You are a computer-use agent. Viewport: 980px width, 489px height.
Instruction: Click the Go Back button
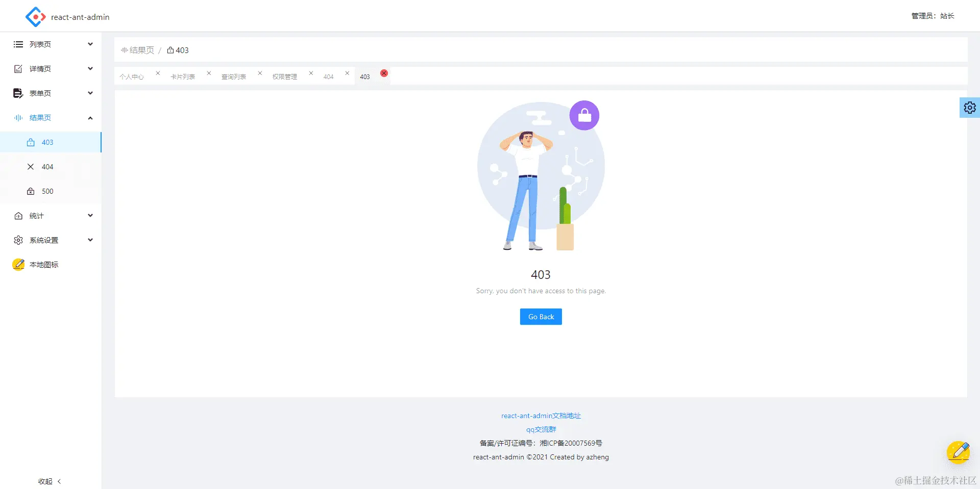pos(541,316)
